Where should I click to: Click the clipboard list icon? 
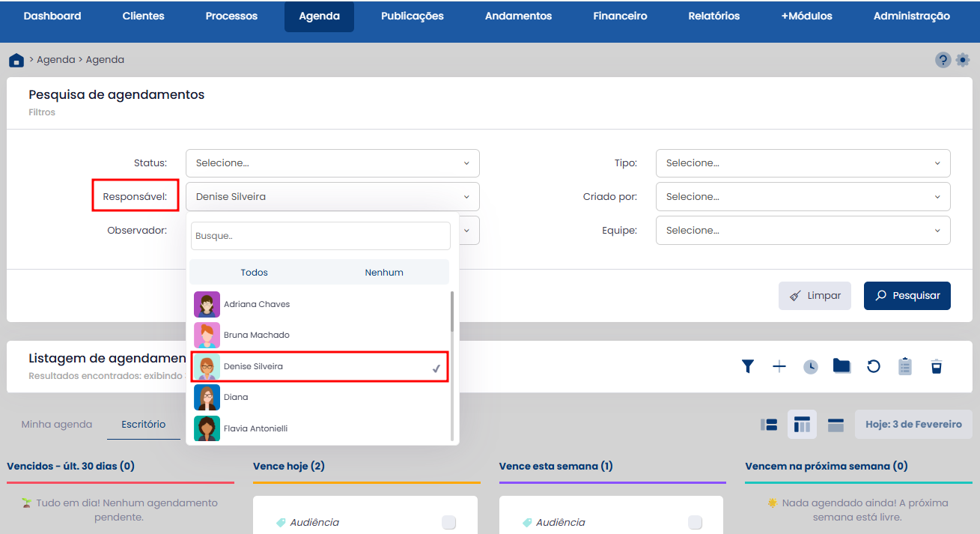(x=905, y=366)
